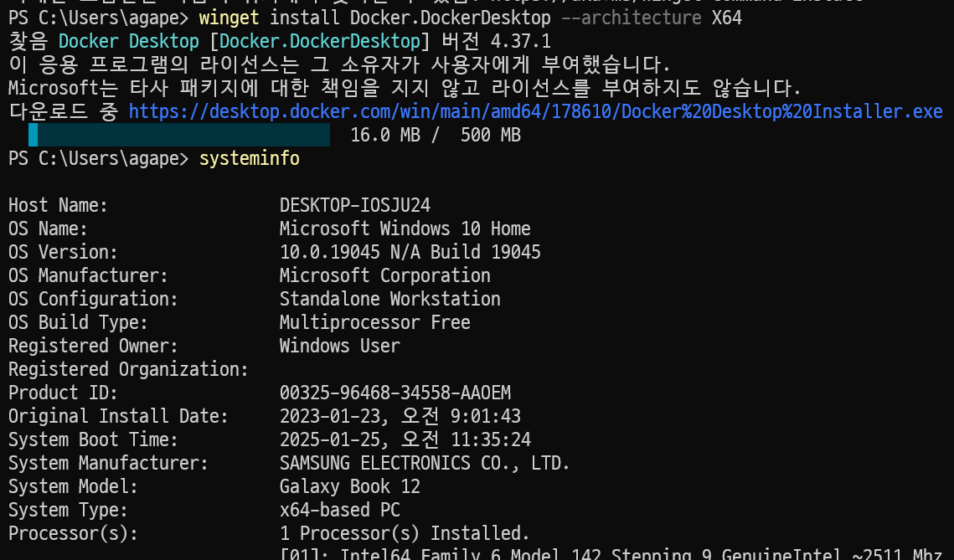Click the Product ID value 00325-96468-34558-AAOEM
The image size is (954, 560).
[394, 393]
